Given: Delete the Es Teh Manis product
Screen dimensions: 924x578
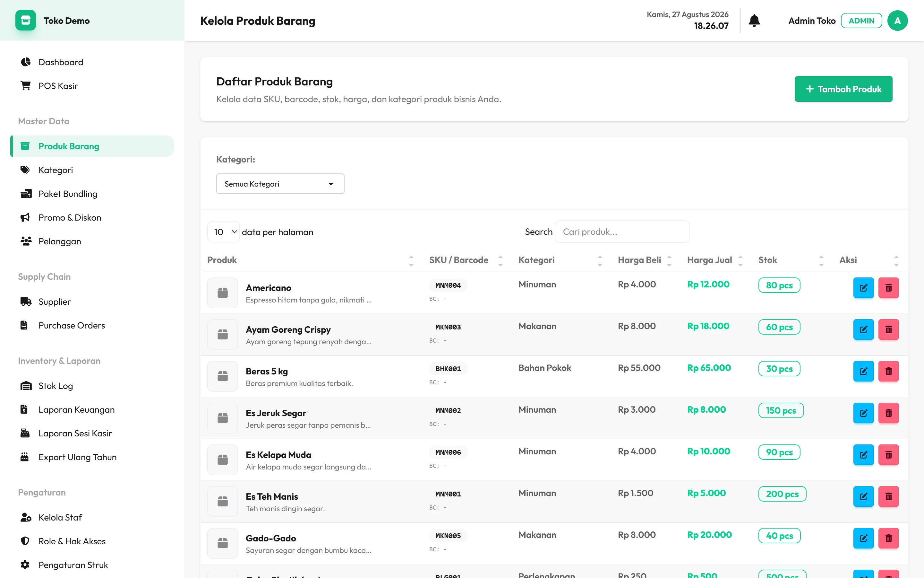Looking at the screenshot, I should click(x=888, y=496).
